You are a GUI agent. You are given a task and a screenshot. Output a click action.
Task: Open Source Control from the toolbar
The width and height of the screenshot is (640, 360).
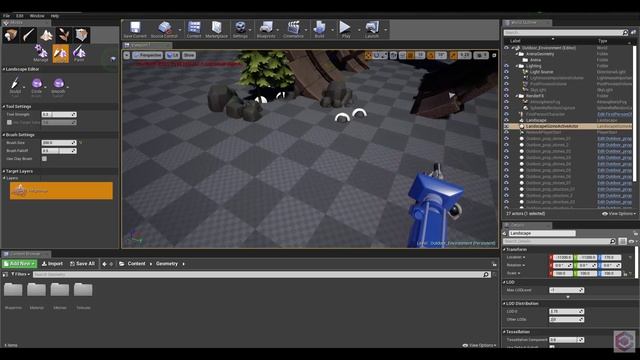click(164, 29)
